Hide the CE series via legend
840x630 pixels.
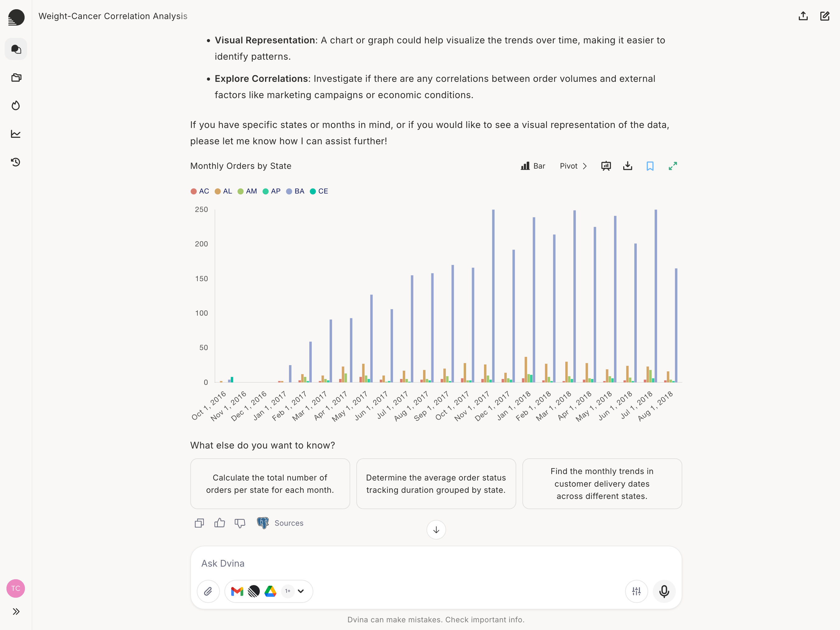[x=319, y=191]
